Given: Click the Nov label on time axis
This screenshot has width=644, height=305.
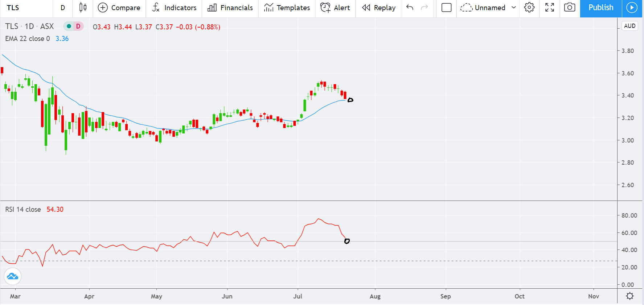Looking at the screenshot, I should (x=594, y=296).
